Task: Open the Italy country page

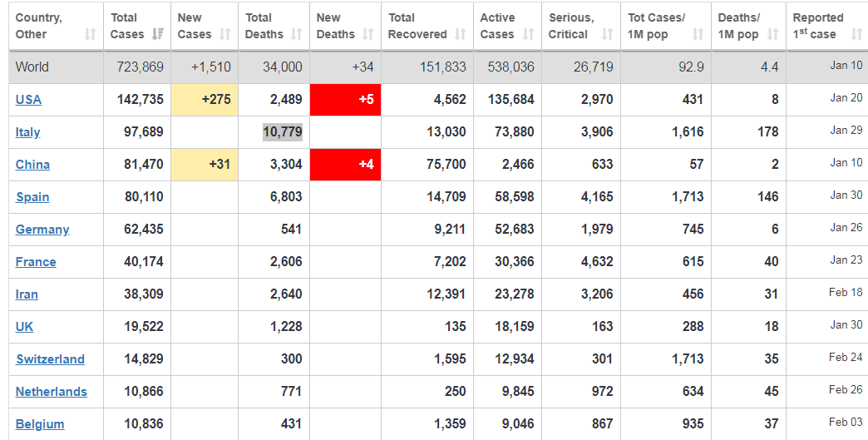Action: pyautogui.click(x=28, y=132)
